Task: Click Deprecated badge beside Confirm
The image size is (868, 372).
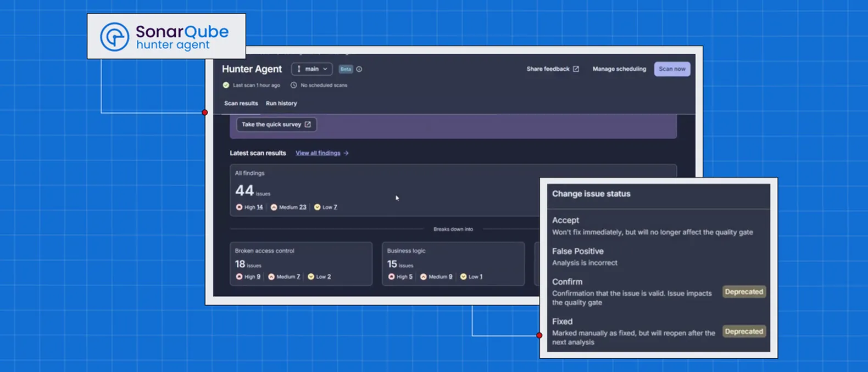Action: point(744,292)
